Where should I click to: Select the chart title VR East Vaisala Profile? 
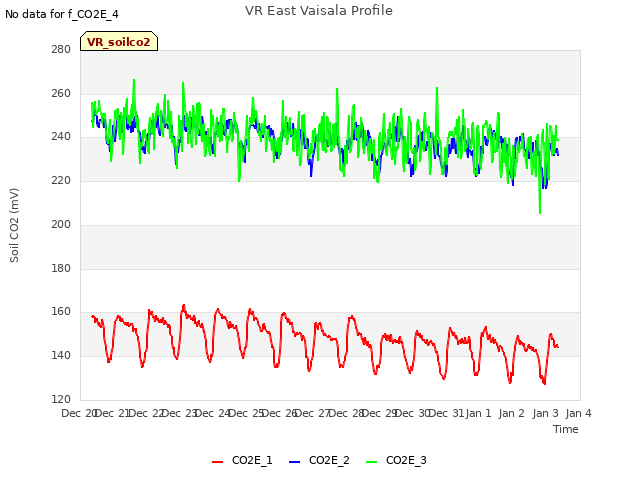coord(319,11)
